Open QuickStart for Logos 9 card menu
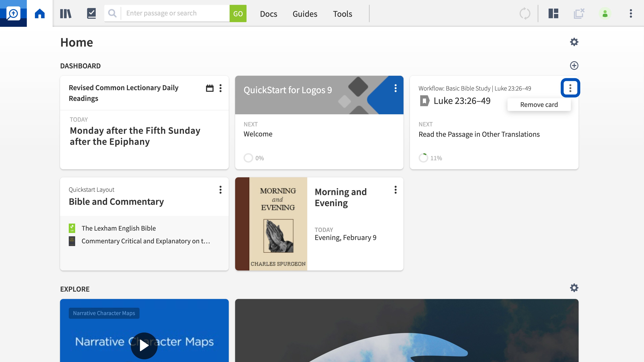 click(395, 88)
